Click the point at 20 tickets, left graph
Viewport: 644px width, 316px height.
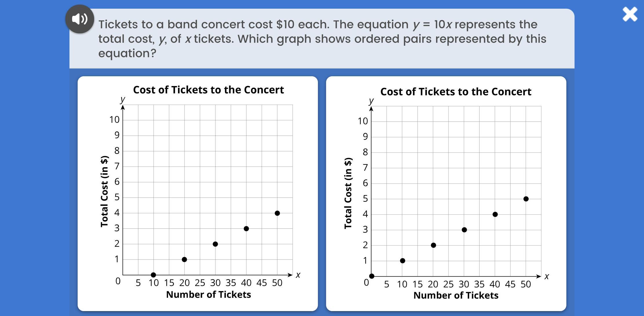(184, 259)
